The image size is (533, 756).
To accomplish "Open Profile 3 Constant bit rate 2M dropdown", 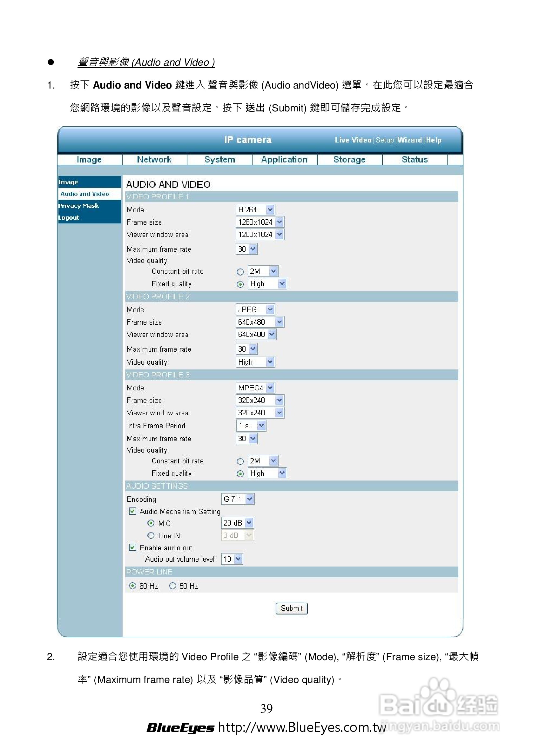I will pos(263,461).
